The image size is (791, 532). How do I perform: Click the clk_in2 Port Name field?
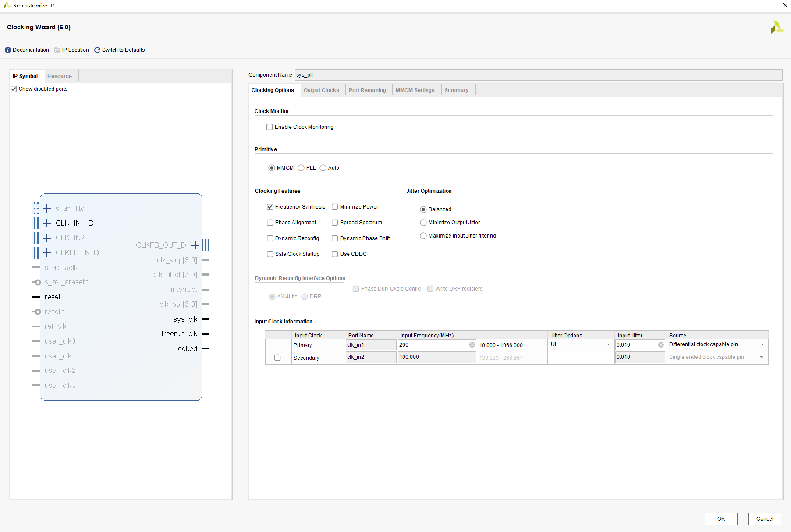(x=371, y=358)
